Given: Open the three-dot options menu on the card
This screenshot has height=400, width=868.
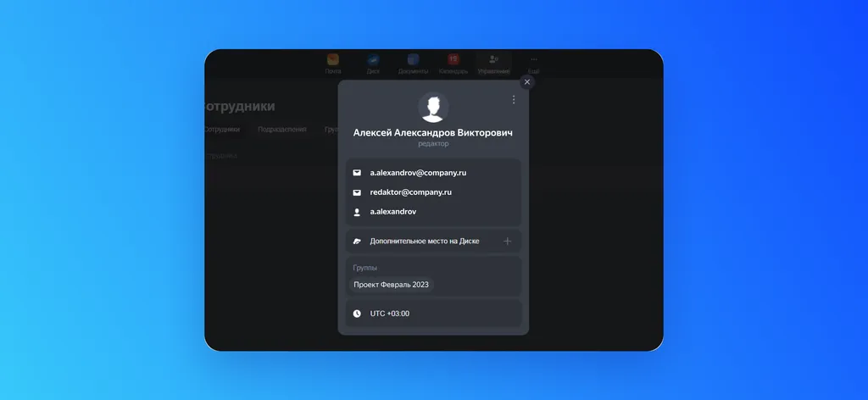Looking at the screenshot, I should [x=514, y=100].
